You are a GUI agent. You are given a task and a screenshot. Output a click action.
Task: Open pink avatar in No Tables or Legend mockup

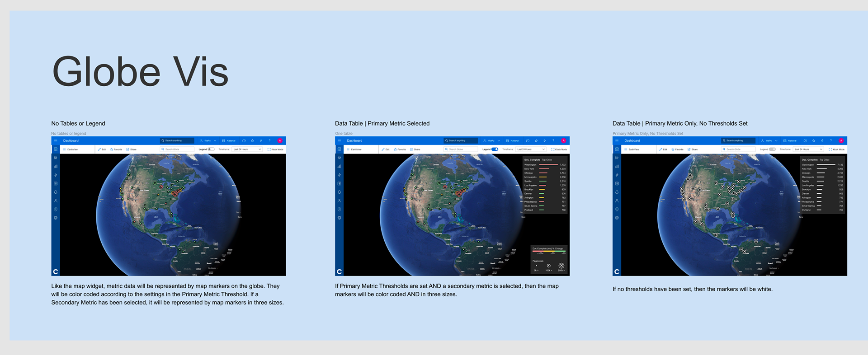(x=280, y=140)
